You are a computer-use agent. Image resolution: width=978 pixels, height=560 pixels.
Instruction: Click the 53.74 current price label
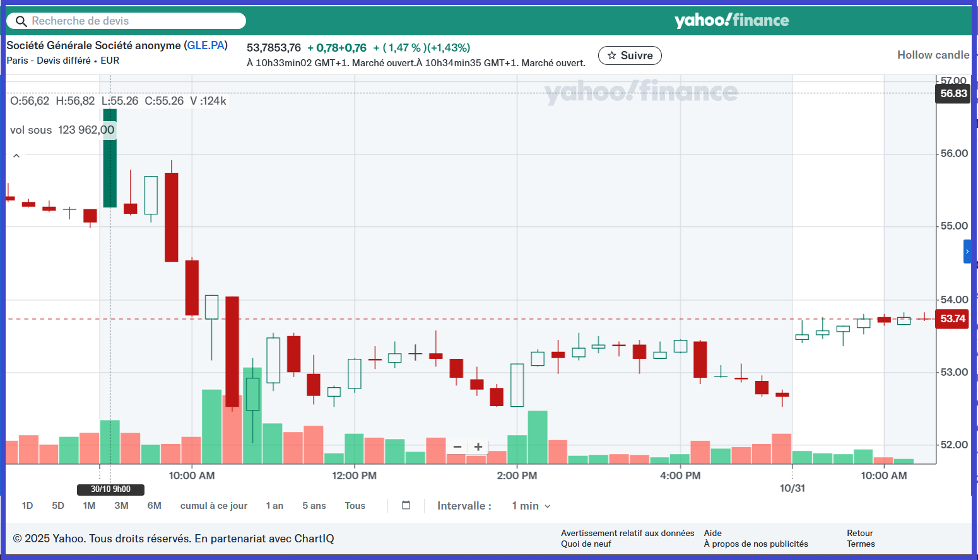[952, 318]
